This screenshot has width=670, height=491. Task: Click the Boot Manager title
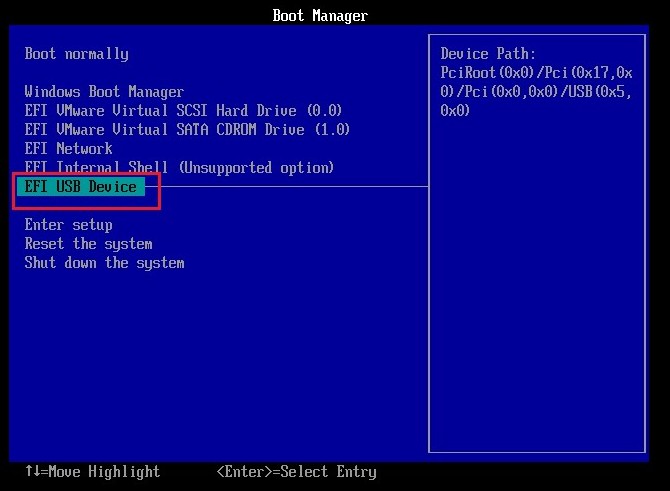320,16
